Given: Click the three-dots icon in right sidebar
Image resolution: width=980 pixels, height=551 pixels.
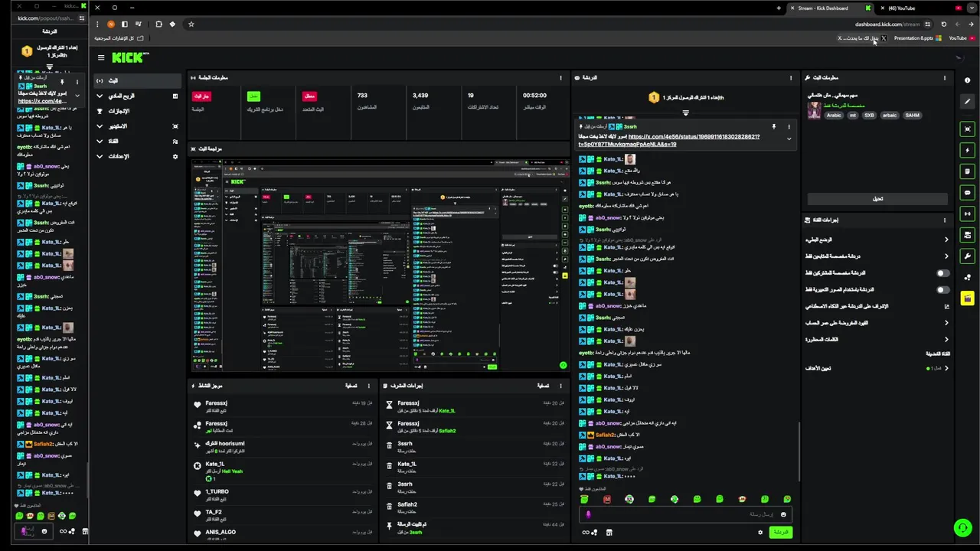Looking at the screenshot, I should tap(968, 278).
